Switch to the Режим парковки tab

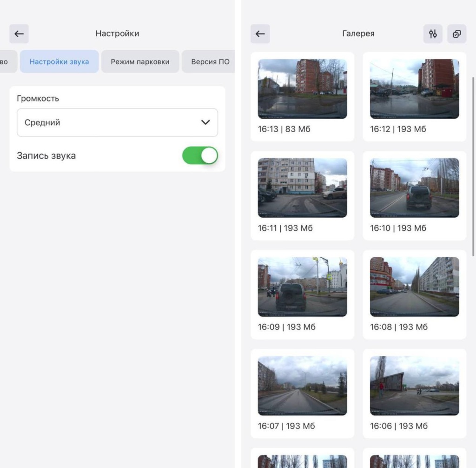pyautogui.click(x=140, y=61)
